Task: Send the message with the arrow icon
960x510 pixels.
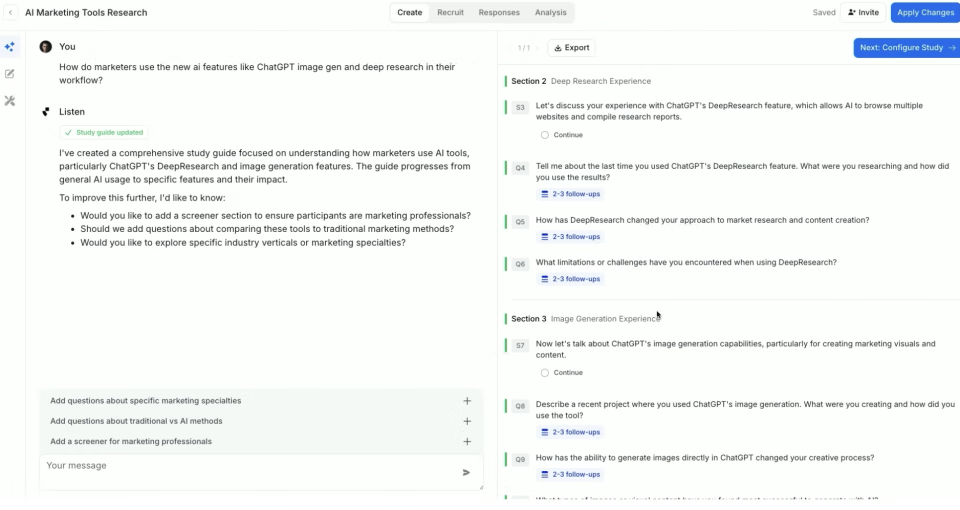Action: (466, 473)
